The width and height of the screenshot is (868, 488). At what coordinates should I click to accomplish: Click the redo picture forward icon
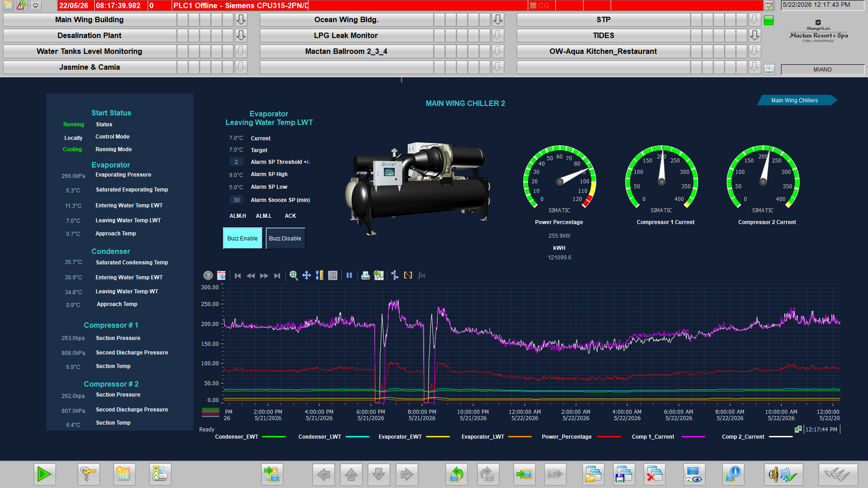pyautogui.click(x=487, y=474)
